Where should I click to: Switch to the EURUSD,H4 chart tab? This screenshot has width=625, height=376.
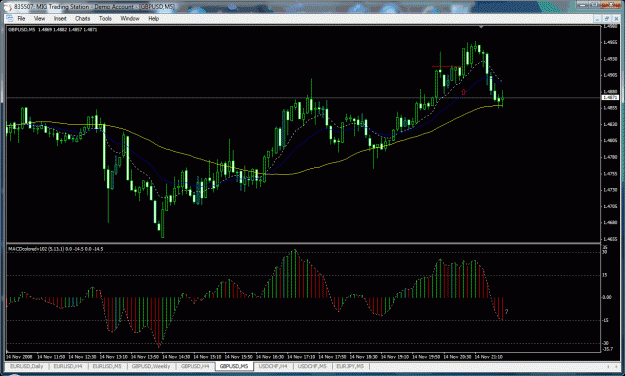point(68,366)
